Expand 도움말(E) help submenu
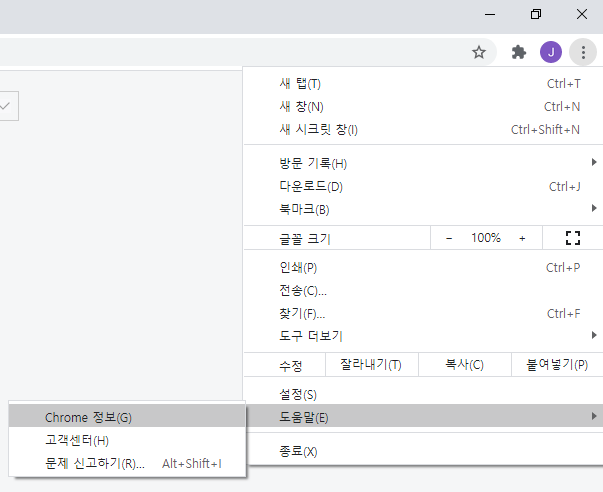This screenshot has height=492, width=603. (423, 417)
